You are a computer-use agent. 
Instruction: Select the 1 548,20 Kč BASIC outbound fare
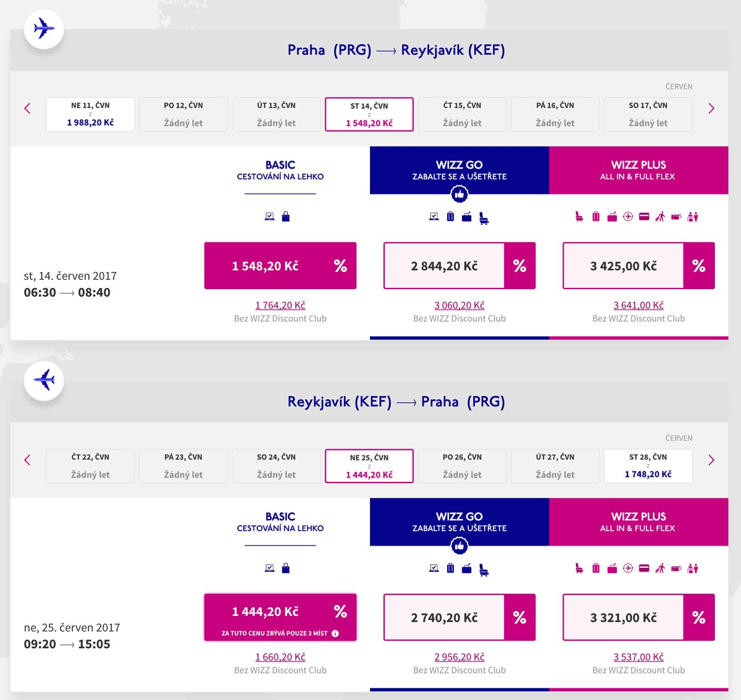[266, 266]
